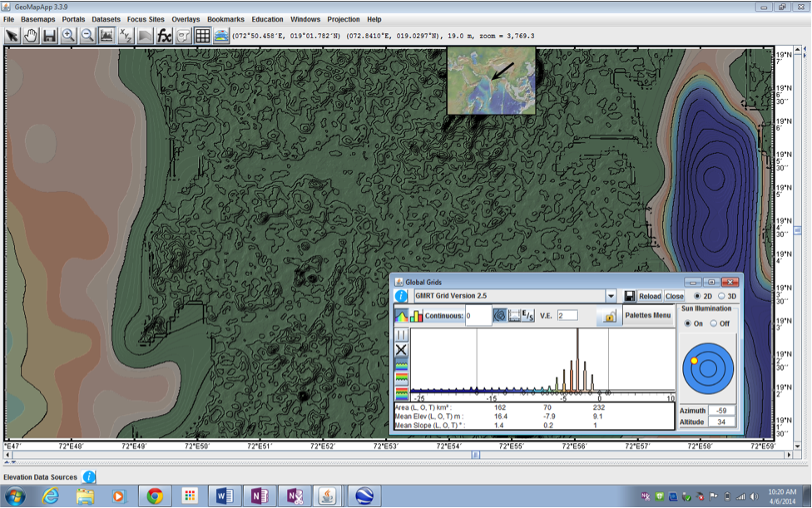
Task: Click the Reload button in Global Grids
Action: coord(650,296)
